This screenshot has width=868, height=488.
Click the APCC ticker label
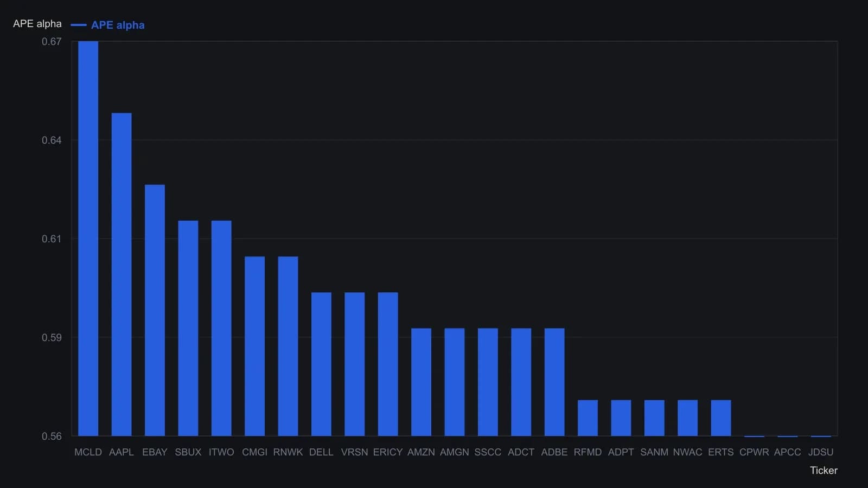pos(788,452)
